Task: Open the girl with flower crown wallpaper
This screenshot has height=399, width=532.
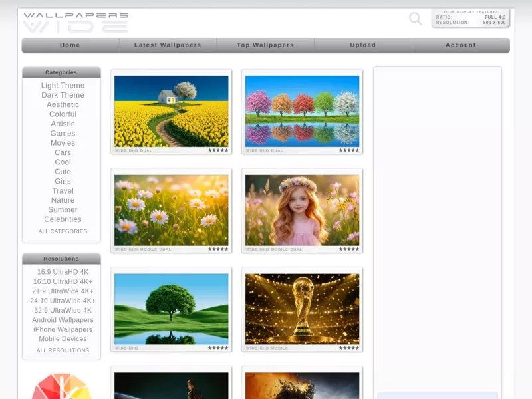Action: [x=303, y=210]
